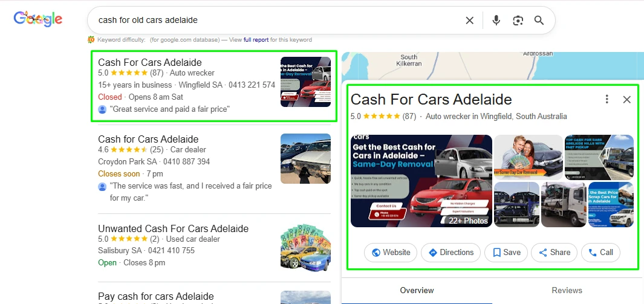Open the three-dot more options menu
644x304 pixels.
coord(607,100)
